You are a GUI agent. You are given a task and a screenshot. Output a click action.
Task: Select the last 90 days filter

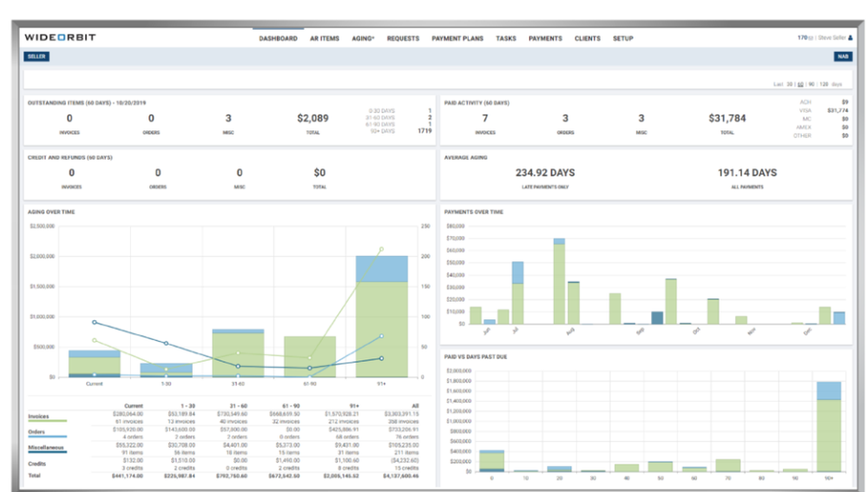(811, 84)
